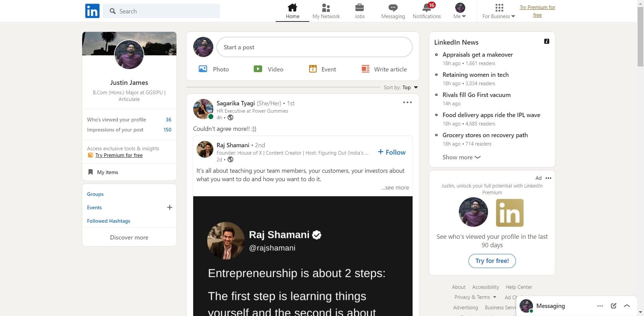Select Write article option

coord(384,69)
